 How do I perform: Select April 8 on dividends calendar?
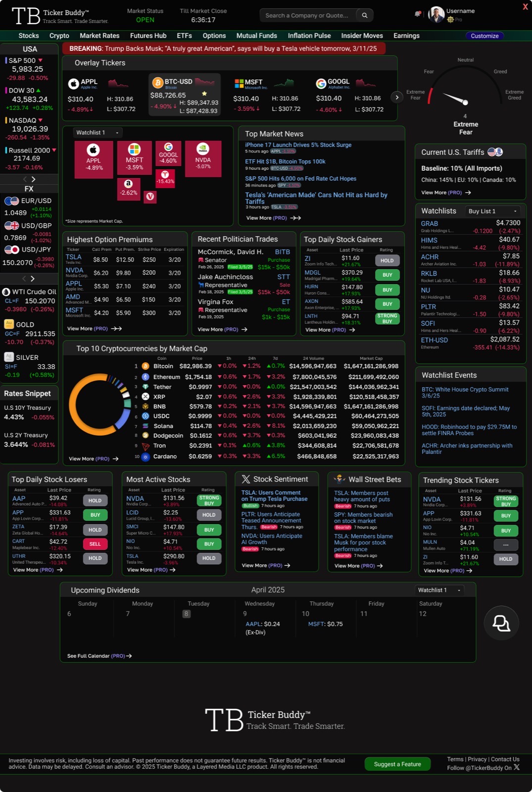coord(187,614)
